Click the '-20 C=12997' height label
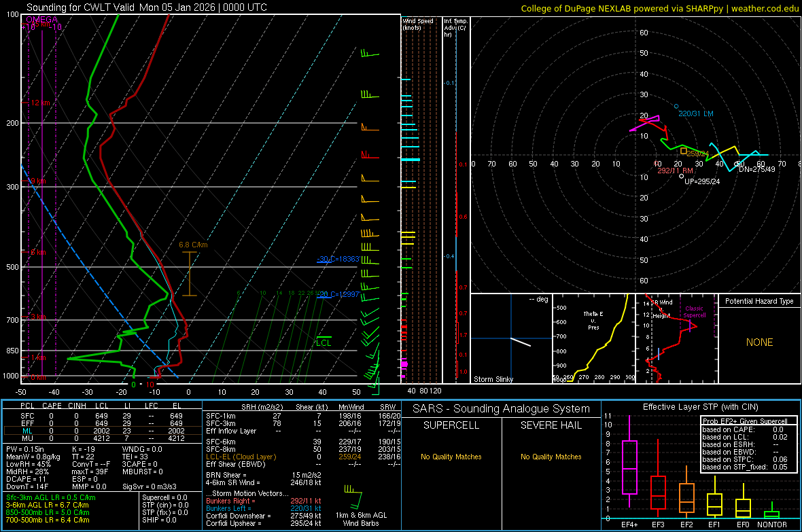This screenshot has width=802, height=532. pos(338,294)
